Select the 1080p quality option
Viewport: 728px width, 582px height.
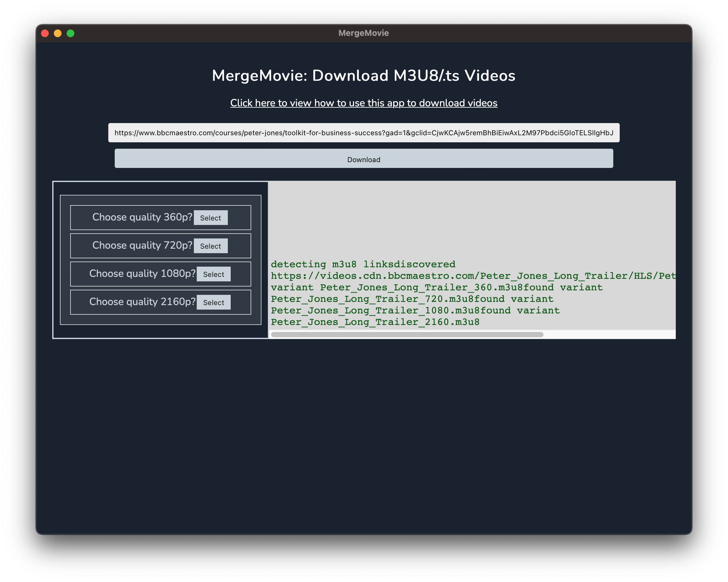click(213, 274)
